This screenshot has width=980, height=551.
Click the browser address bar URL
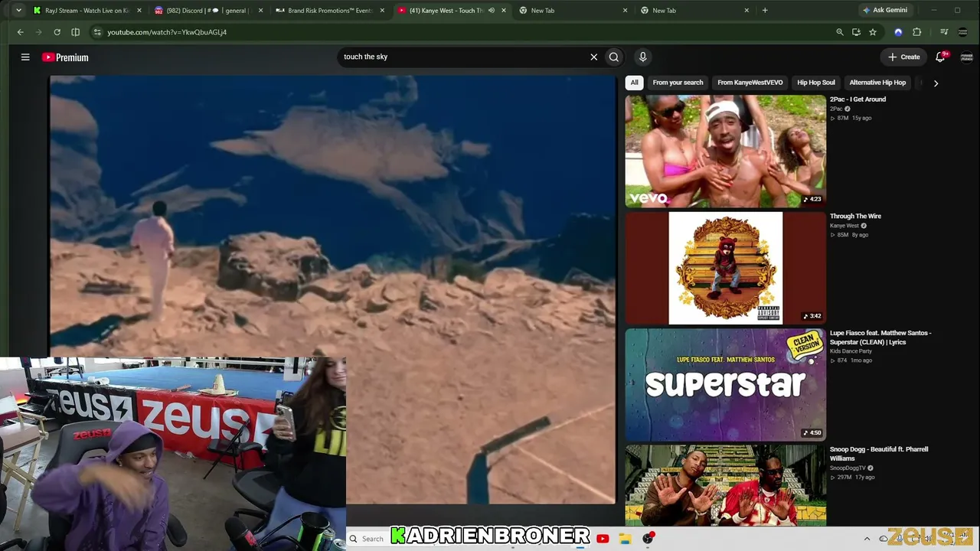tap(167, 32)
